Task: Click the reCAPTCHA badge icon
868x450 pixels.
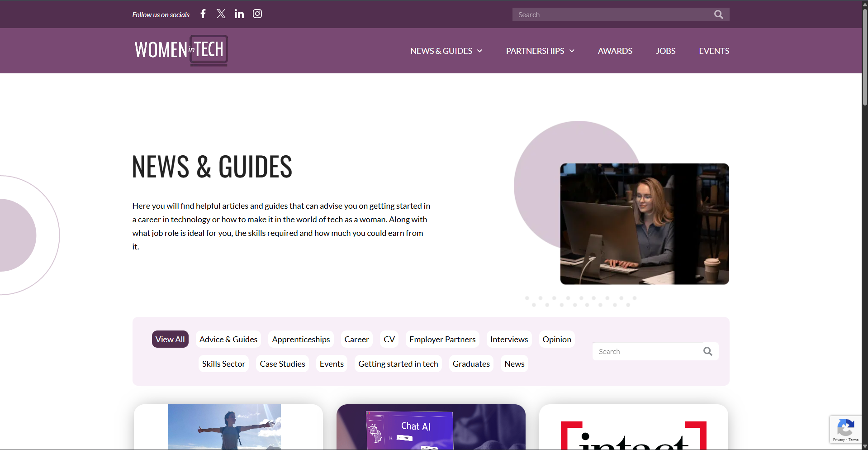Action: pyautogui.click(x=845, y=428)
